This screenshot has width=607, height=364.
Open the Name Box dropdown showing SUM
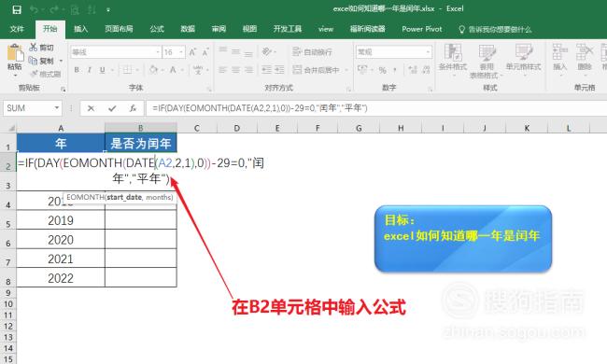(x=57, y=108)
